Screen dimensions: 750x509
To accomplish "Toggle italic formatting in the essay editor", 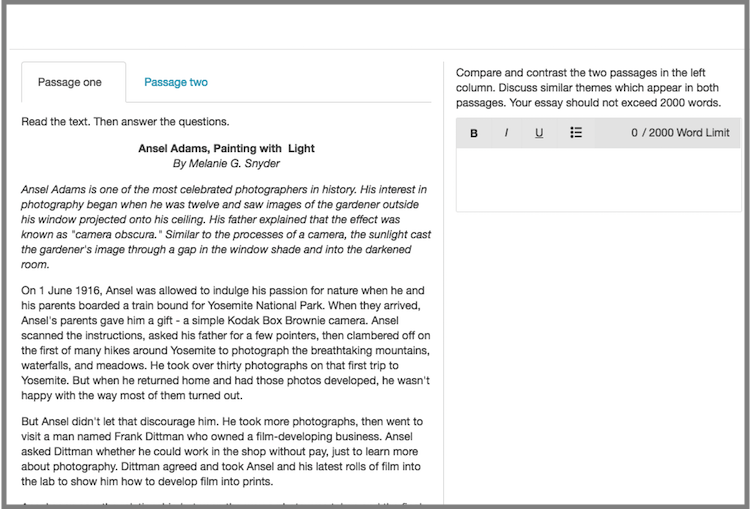I will [x=506, y=133].
